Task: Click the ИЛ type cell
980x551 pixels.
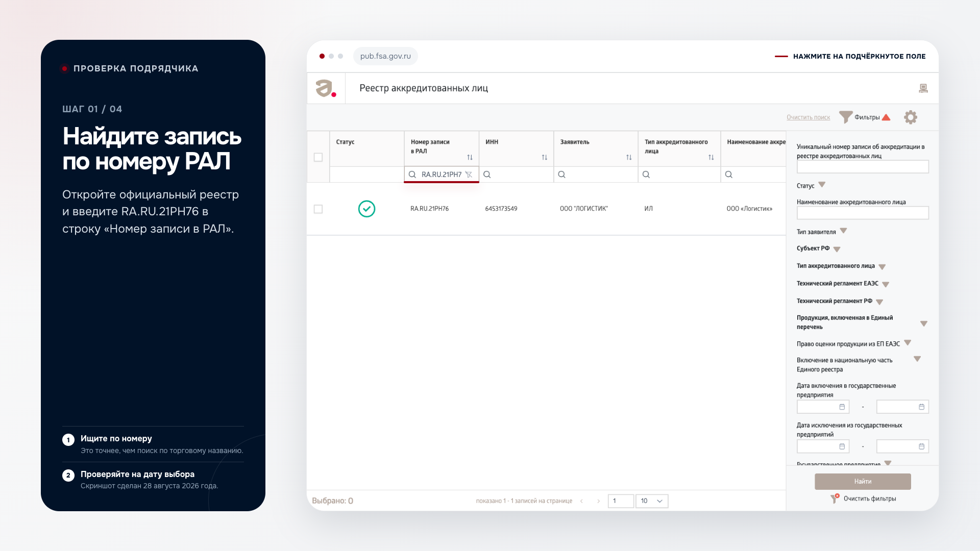Action: (x=648, y=209)
